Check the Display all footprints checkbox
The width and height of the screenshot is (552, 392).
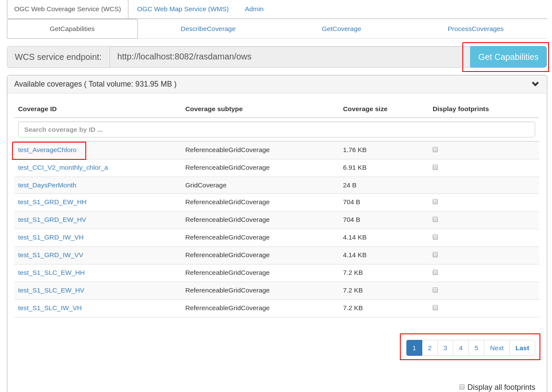pyautogui.click(x=462, y=387)
